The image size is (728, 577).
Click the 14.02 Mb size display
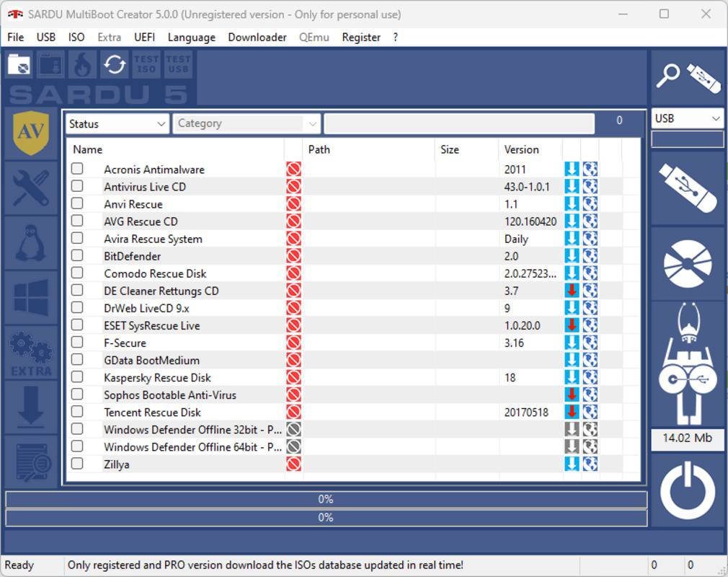click(x=687, y=438)
